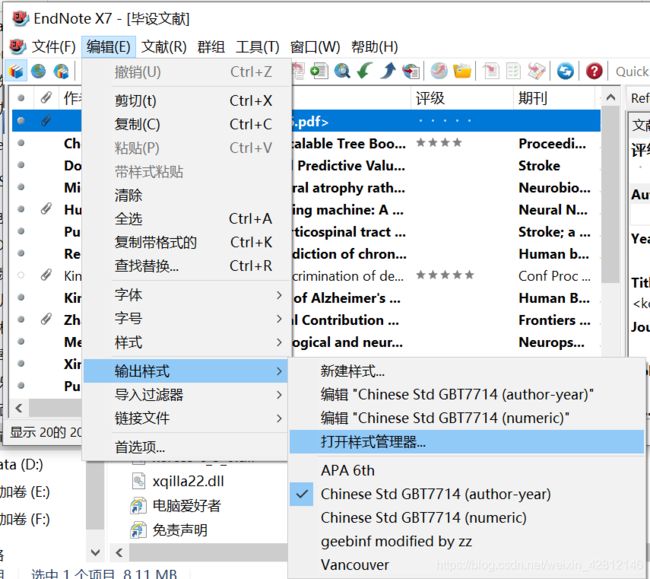Toggle read status dot in Me row
The image size is (650, 579).
21,342
